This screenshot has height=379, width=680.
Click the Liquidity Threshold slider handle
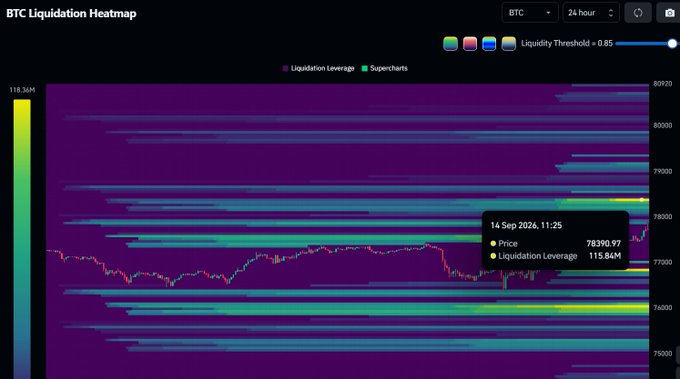(672, 43)
